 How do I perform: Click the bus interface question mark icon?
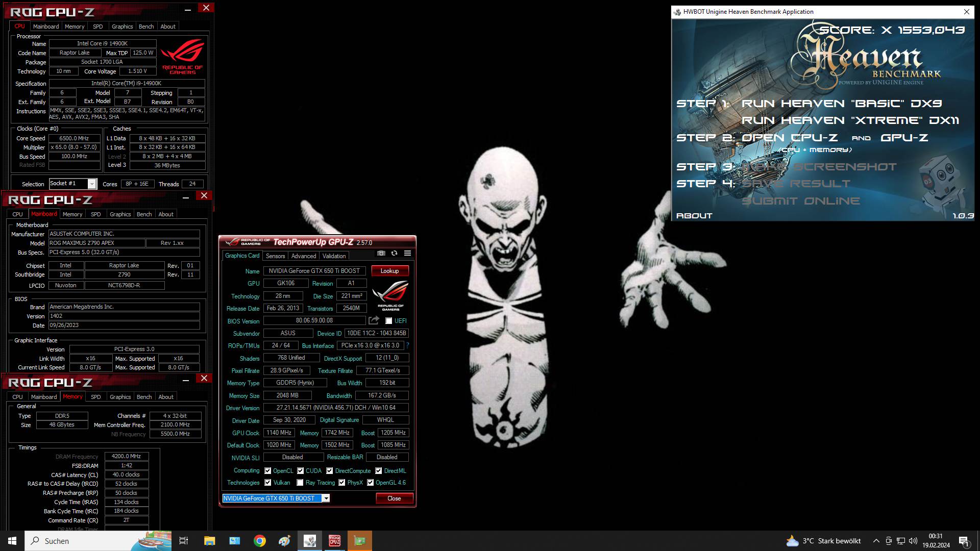tap(408, 345)
